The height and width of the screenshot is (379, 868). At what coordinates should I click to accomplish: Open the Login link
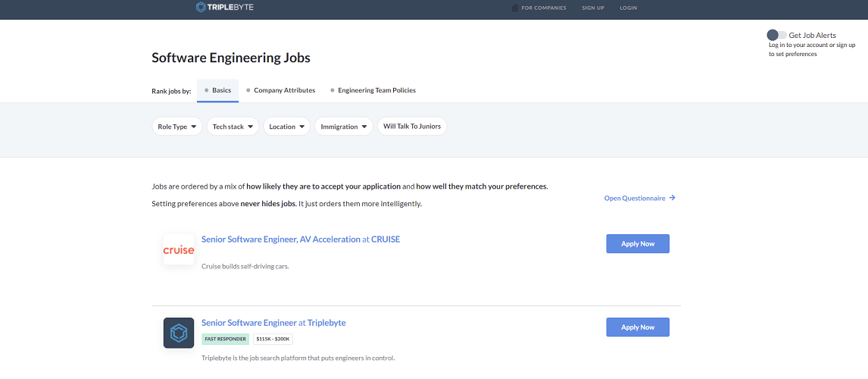[x=629, y=8]
